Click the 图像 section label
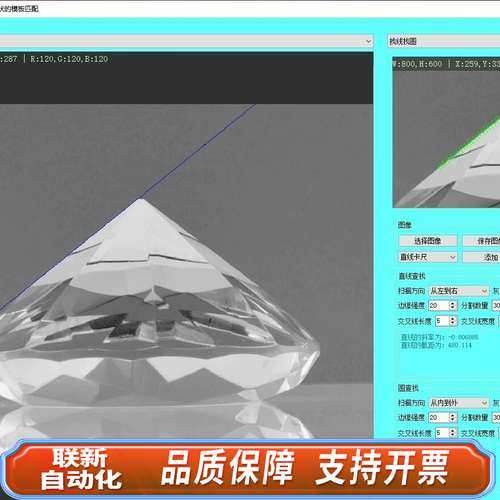Image resolution: width=500 pixels, height=500 pixels. [405, 225]
